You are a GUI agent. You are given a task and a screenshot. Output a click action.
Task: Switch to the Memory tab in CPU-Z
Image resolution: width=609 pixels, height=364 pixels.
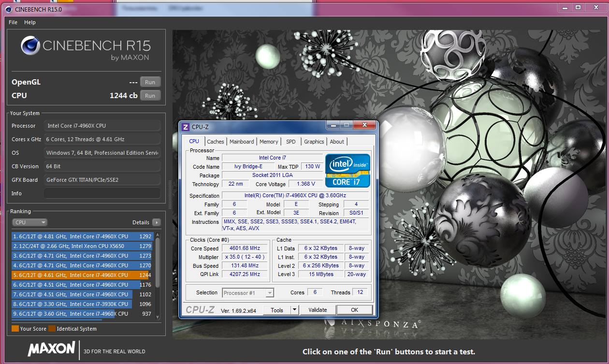tap(269, 142)
